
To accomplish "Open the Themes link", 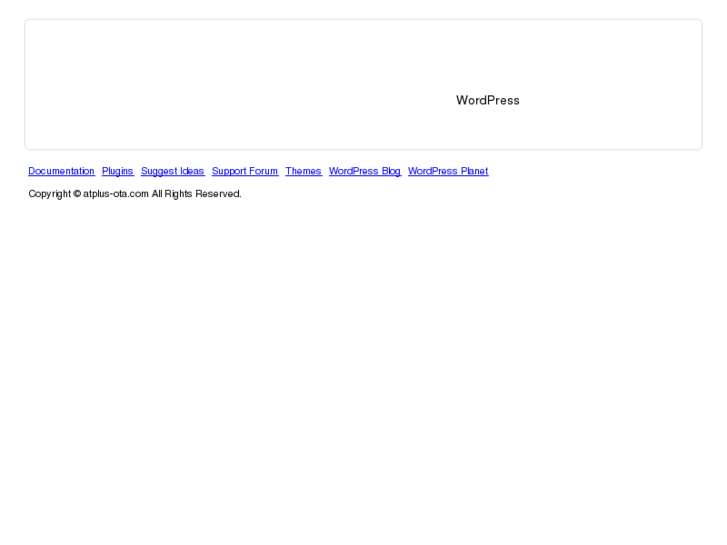I will (303, 171).
